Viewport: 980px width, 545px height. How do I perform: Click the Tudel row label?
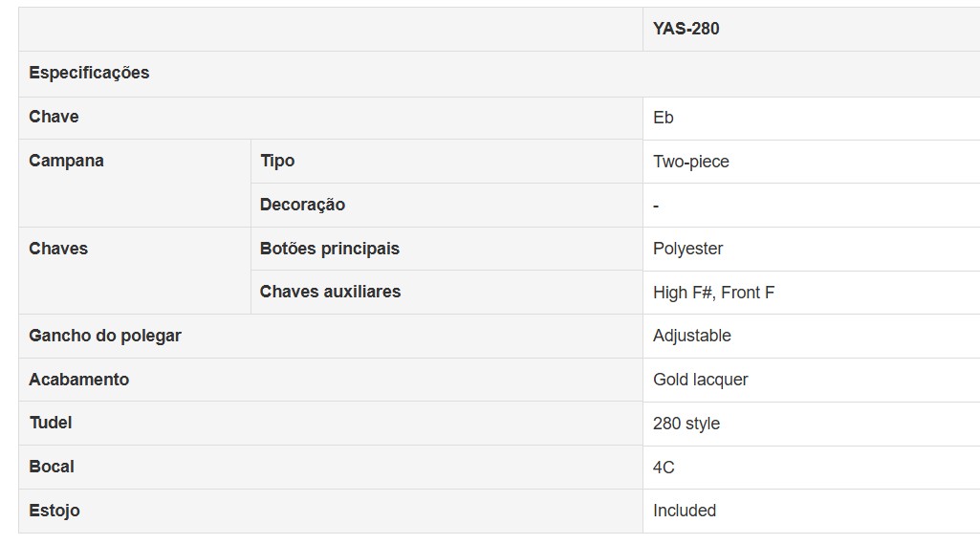[x=51, y=423]
